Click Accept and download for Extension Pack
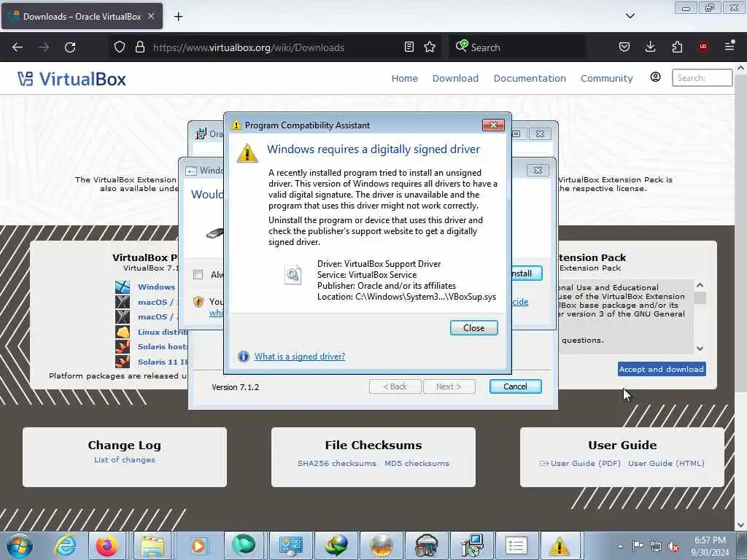The width and height of the screenshot is (747, 560). coord(661,369)
